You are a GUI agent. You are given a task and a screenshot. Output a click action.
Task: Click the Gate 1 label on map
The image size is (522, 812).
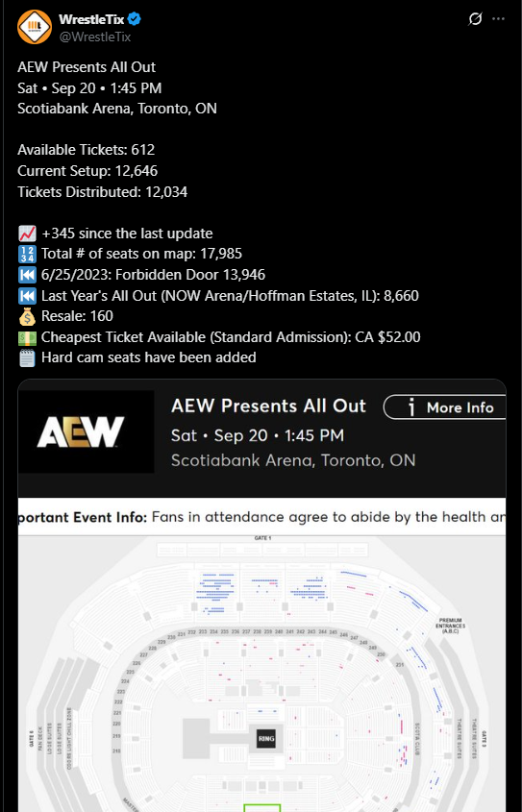pyautogui.click(x=261, y=538)
